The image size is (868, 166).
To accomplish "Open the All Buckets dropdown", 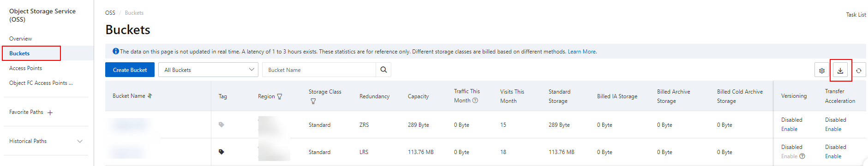I will [208, 70].
